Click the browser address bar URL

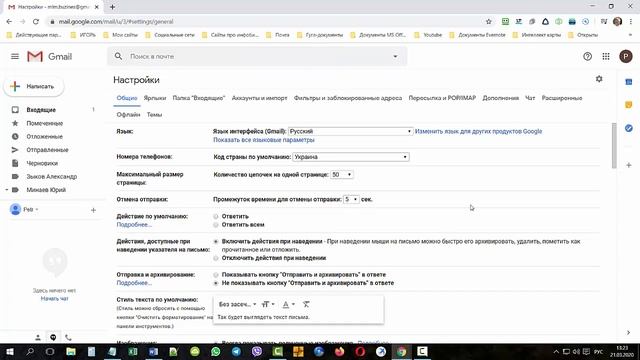116,22
